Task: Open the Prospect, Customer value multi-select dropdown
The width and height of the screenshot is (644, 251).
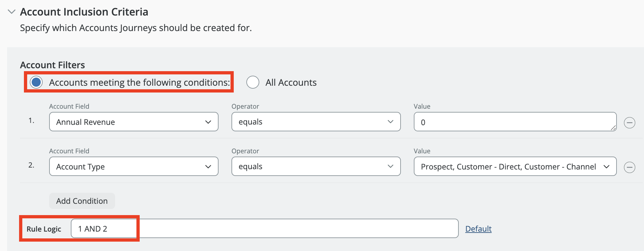Action: [515, 167]
